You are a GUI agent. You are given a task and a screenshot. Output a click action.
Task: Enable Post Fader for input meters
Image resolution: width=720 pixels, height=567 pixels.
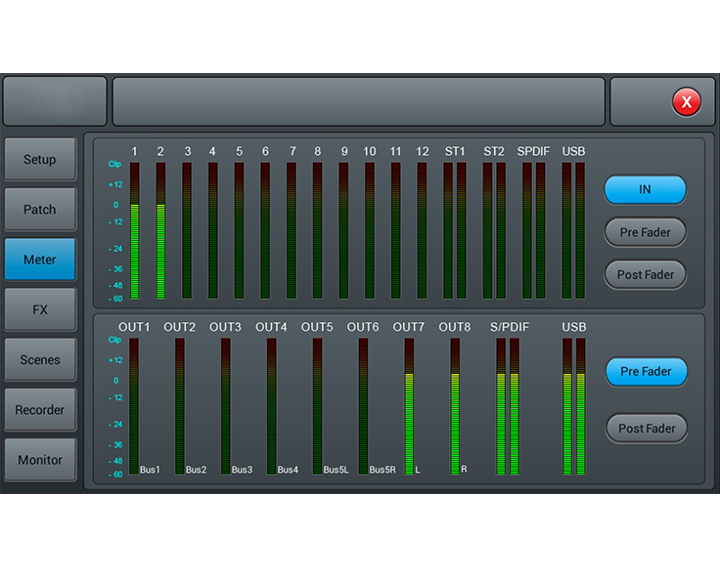[645, 275]
